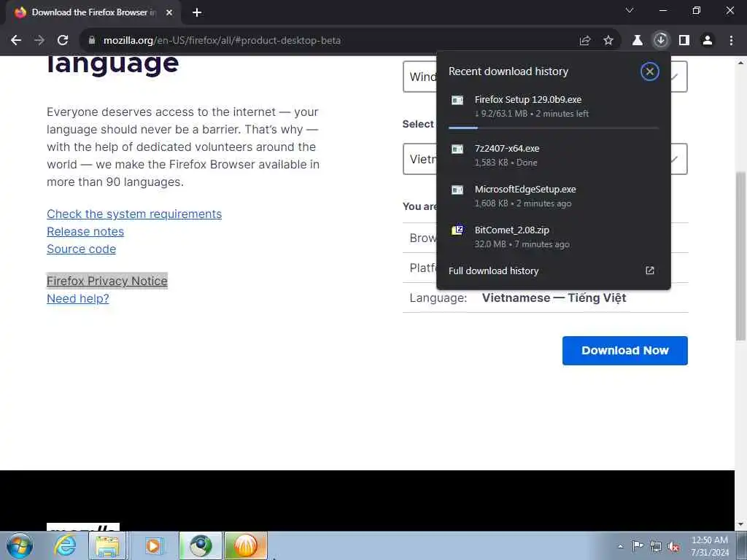Viewport: 747px width, 560px height.
Task: Click the BitComet_2.08.zip archive icon
Action: [457, 230]
